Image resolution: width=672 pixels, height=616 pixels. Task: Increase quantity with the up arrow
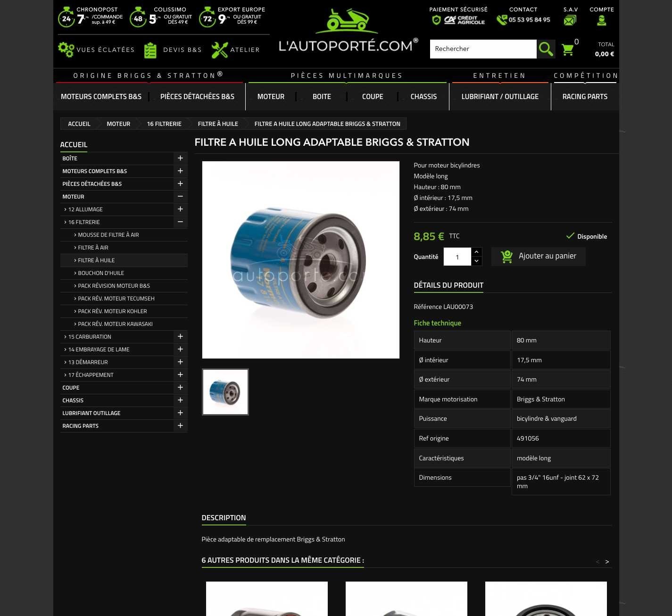pyautogui.click(x=476, y=252)
